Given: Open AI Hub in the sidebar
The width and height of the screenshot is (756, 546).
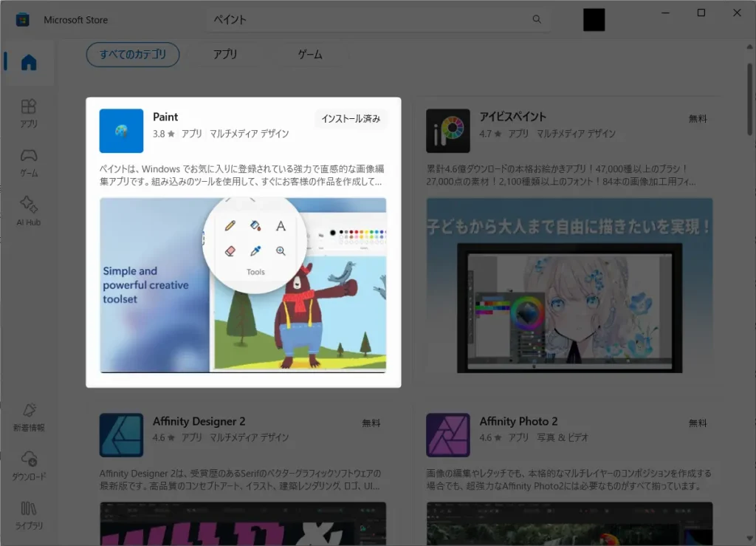Looking at the screenshot, I should coord(29,211).
